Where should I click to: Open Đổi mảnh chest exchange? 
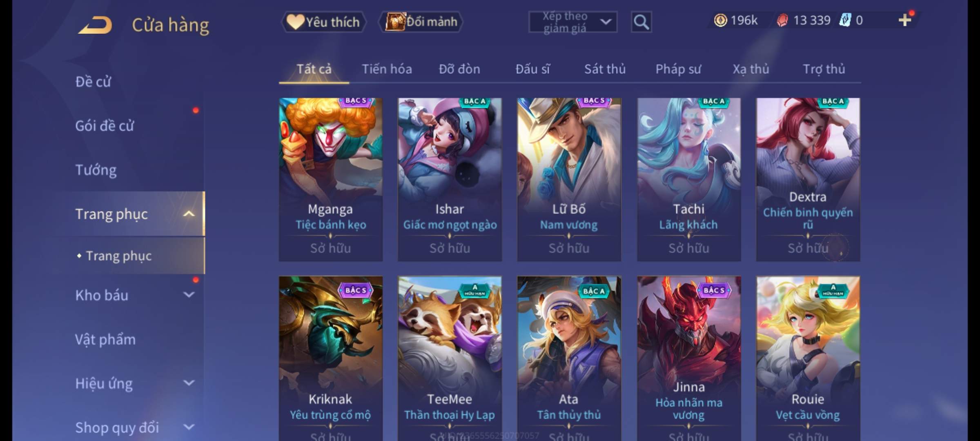tap(421, 22)
